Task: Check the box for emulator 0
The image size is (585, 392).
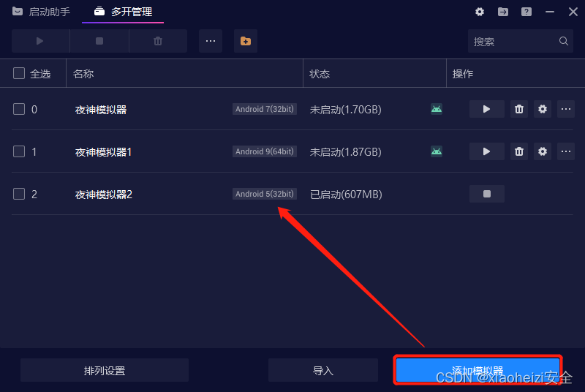Action: 19,109
